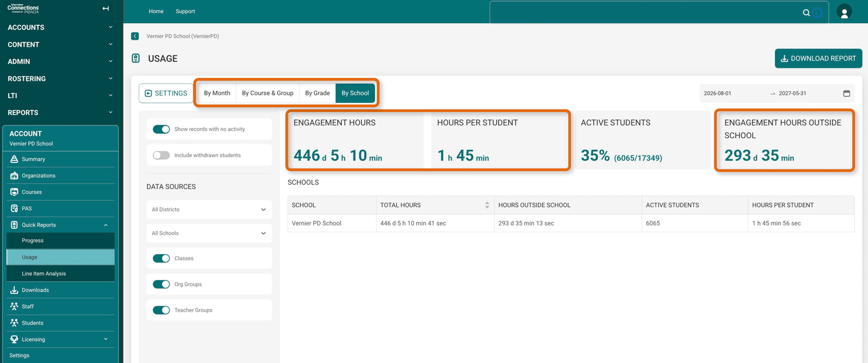Open Line Item Analysis report
Screen dimensions: 868x363
pyautogui.click(x=61, y=274)
